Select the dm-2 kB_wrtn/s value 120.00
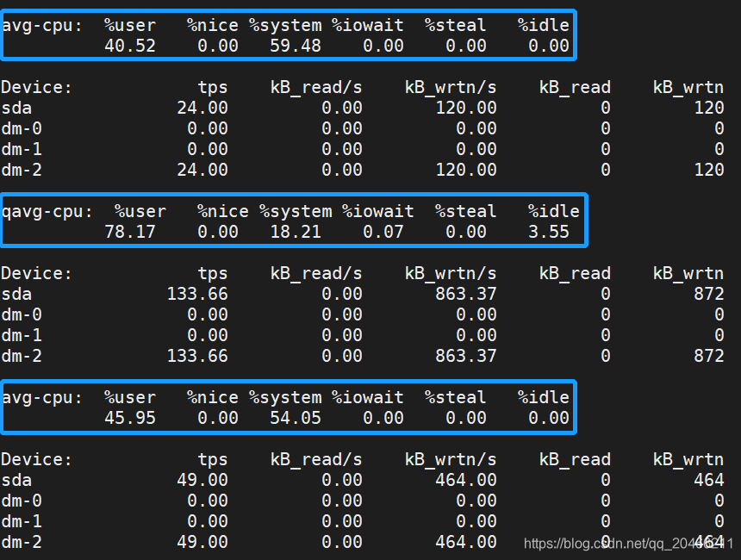This screenshot has width=741, height=560. pos(466,170)
